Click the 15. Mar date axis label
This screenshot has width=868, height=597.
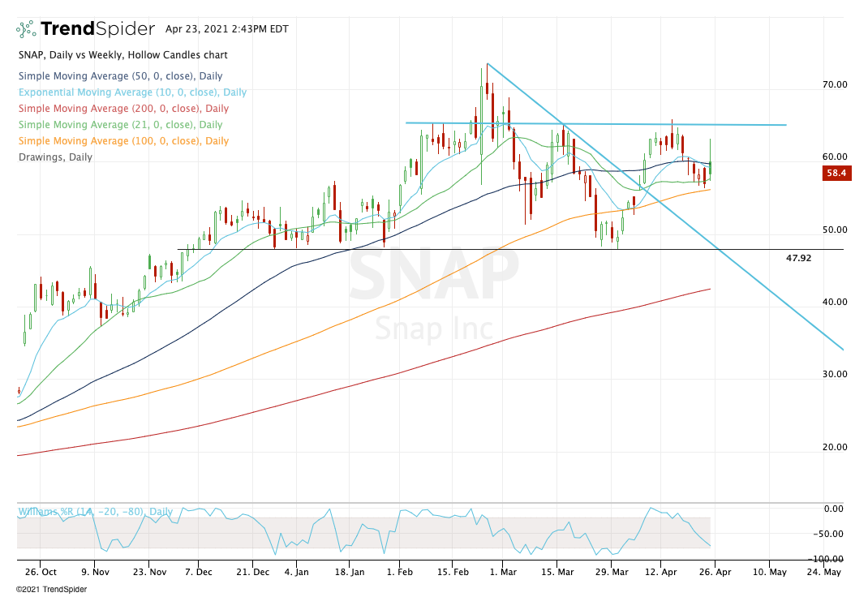pos(557,572)
